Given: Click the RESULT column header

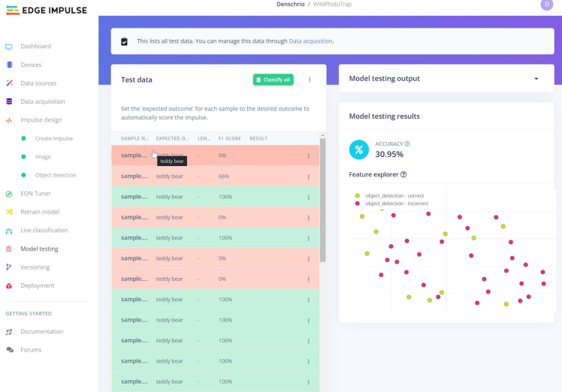Looking at the screenshot, I should (258, 138).
